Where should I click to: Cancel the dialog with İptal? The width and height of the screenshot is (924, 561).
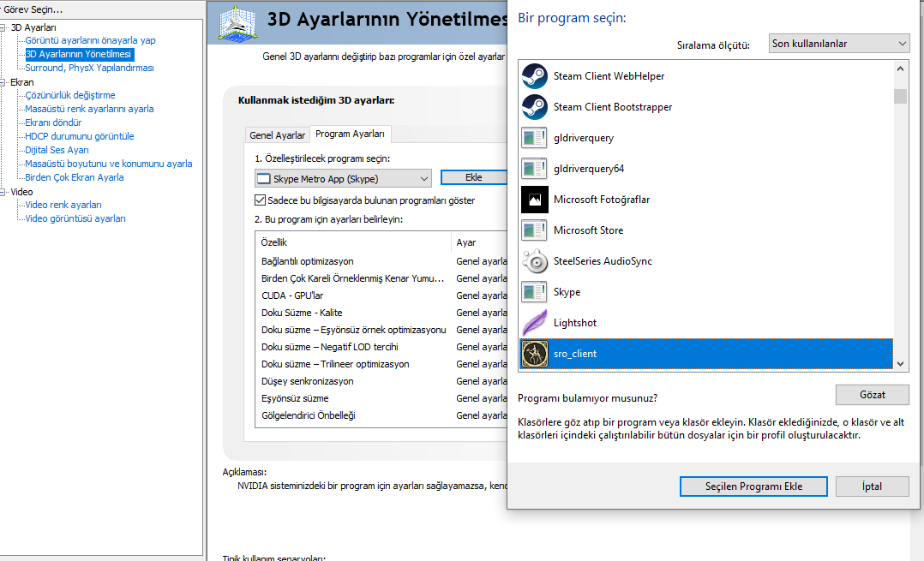point(872,486)
